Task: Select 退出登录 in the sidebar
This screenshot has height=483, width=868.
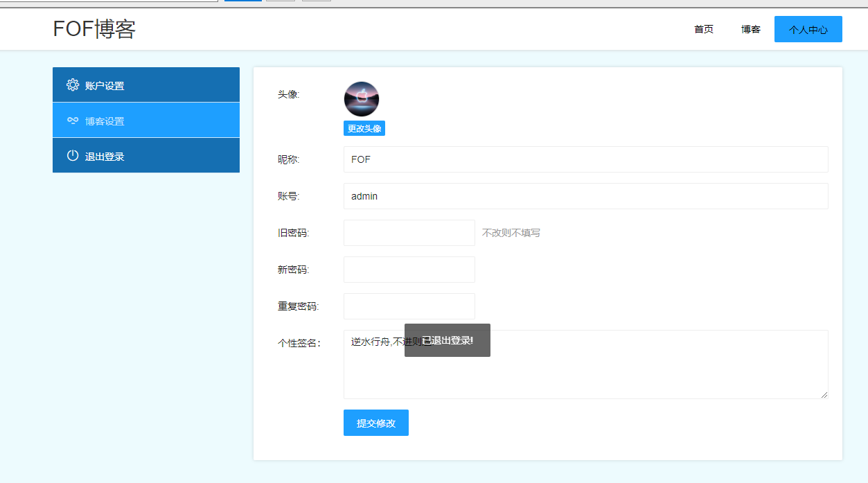Action: 146,155
